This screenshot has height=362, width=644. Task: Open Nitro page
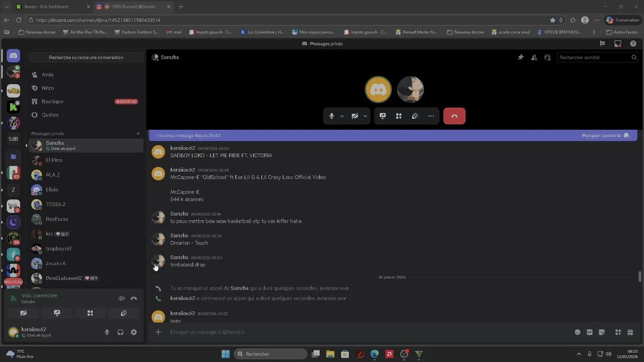[86, 88]
